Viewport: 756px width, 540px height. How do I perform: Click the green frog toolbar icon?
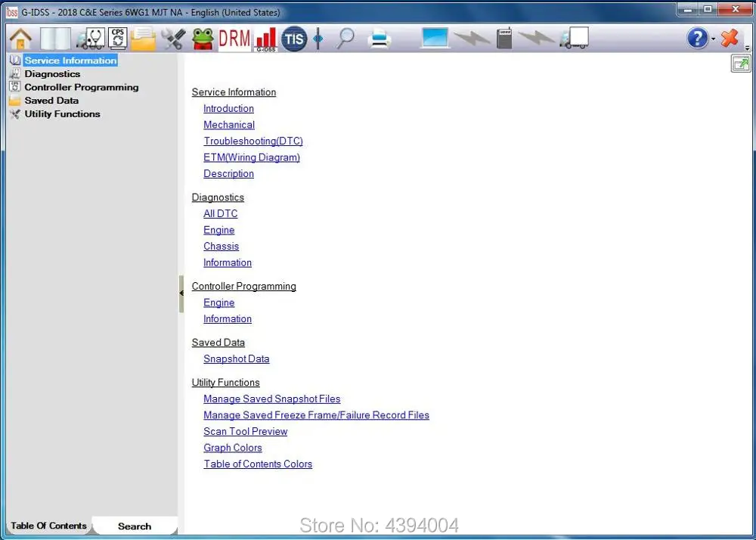(203, 39)
